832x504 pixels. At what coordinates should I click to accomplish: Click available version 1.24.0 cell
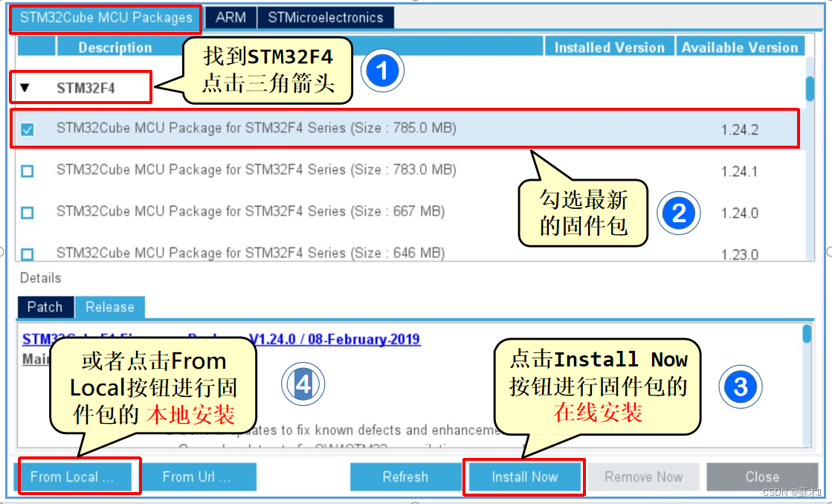[740, 213]
